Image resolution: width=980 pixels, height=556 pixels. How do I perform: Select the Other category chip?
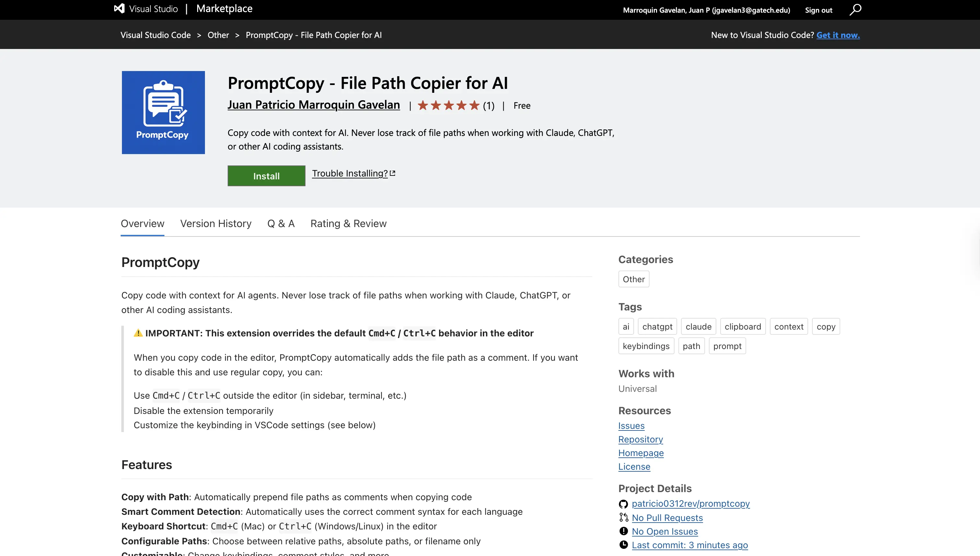tap(634, 279)
